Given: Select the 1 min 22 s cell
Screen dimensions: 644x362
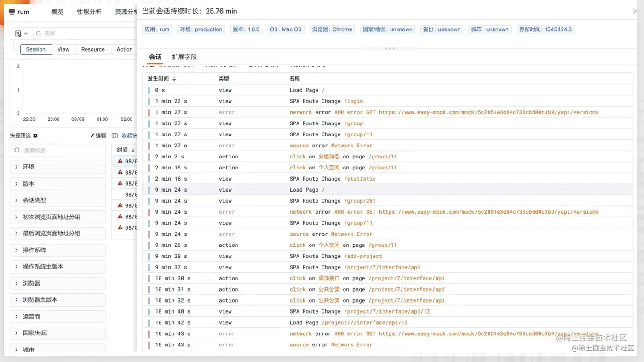Looking at the screenshot, I should click(x=171, y=101).
